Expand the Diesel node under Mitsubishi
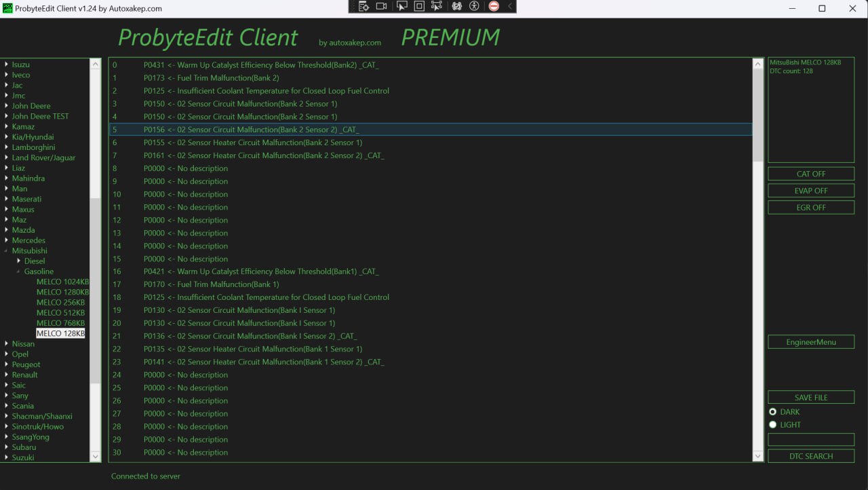Viewport: 868px width, 490px height. click(x=19, y=261)
